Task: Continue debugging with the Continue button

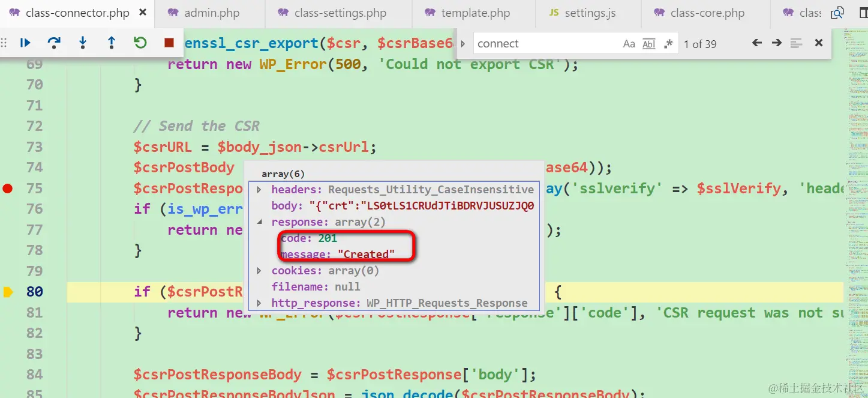Action: [x=25, y=43]
